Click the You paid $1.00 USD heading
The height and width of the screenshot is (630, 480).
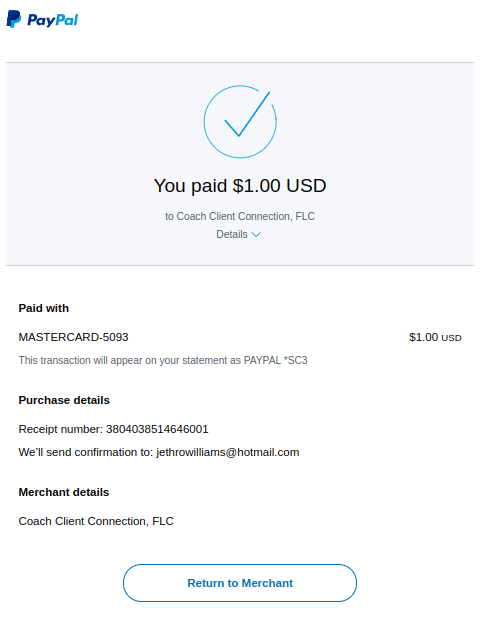pos(240,186)
